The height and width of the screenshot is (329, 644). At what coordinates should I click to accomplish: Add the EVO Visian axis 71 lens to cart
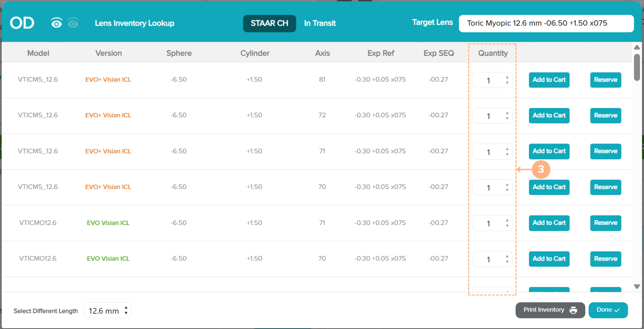click(549, 223)
